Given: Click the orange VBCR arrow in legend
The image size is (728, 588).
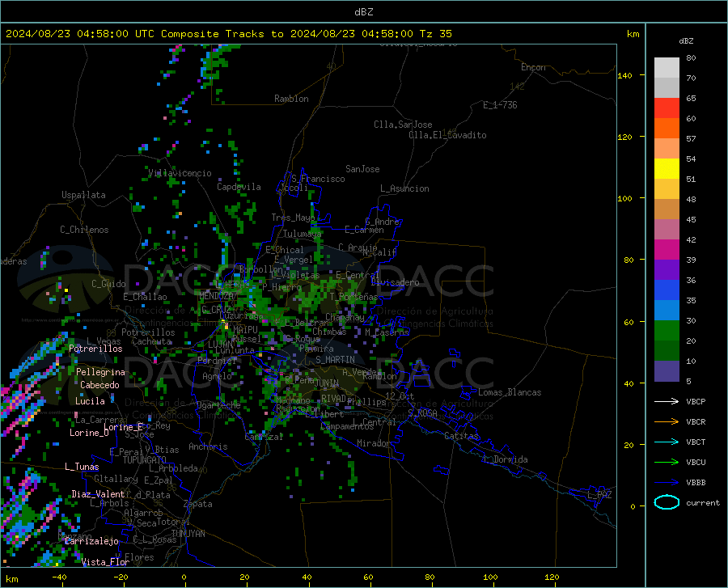Looking at the screenshot, I should 667,422.
